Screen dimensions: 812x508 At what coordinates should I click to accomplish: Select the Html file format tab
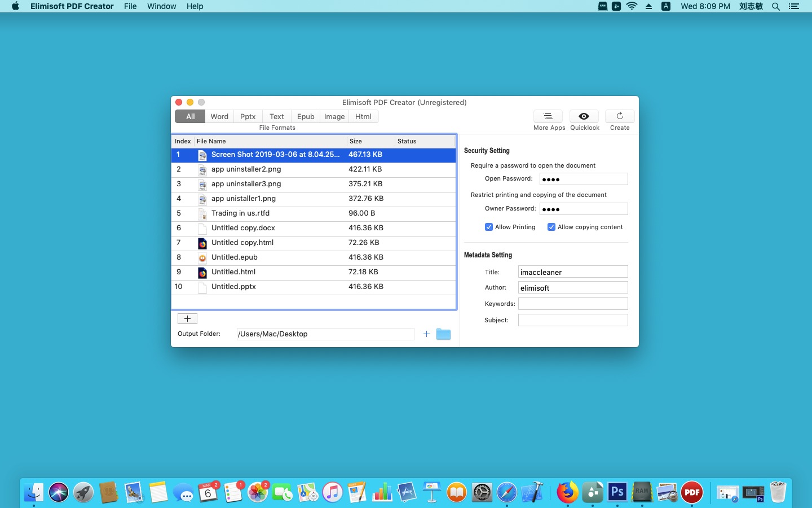pyautogui.click(x=363, y=116)
